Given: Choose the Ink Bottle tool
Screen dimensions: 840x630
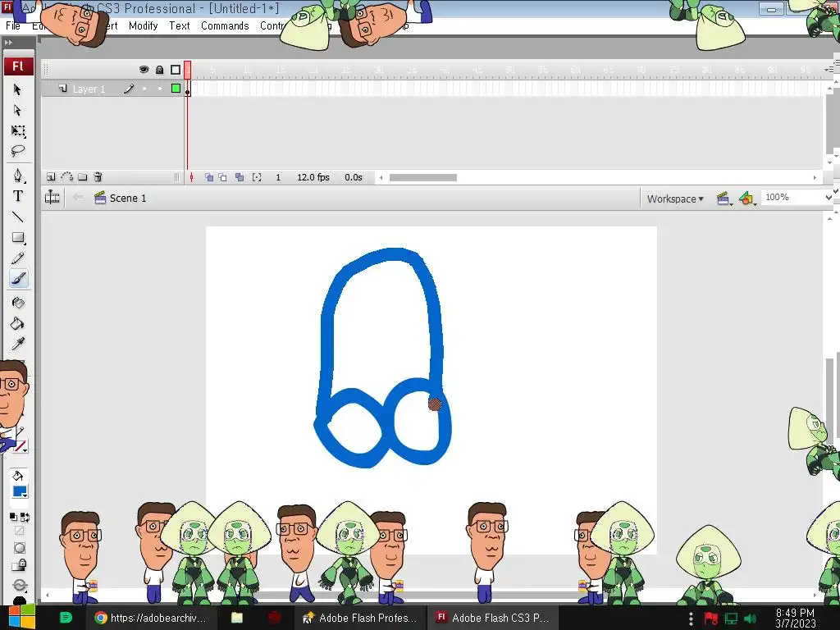Looking at the screenshot, I should click(x=18, y=303).
